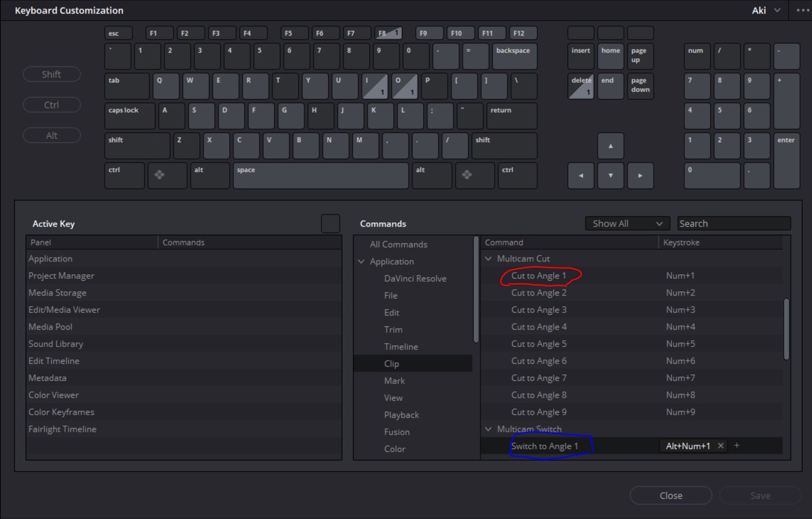Click the return key
Viewport: 812px width, 519px height.
pos(512,116)
